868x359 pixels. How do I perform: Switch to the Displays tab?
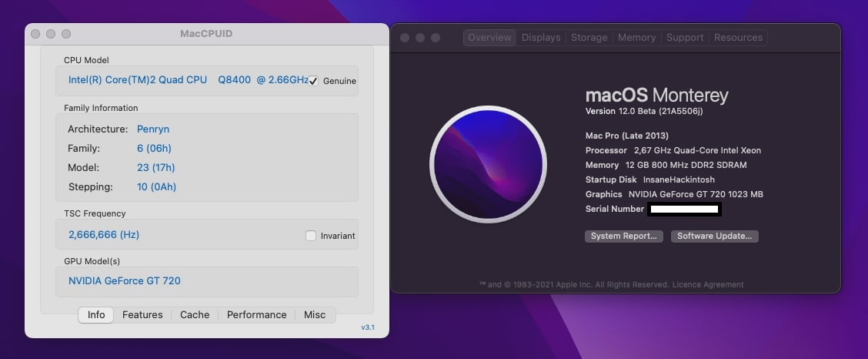pos(541,38)
